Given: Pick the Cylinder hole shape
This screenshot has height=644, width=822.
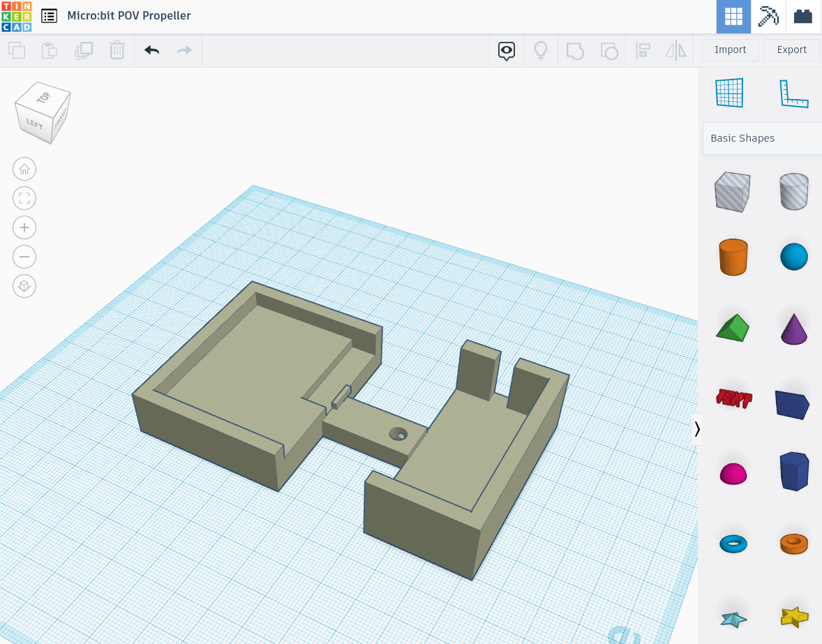Looking at the screenshot, I should pos(793,192).
